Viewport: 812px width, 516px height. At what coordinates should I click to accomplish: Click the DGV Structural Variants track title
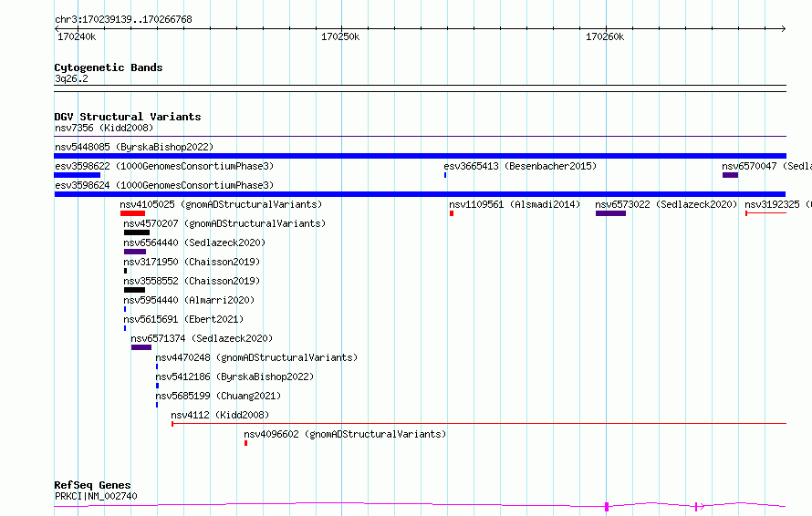coord(128,117)
